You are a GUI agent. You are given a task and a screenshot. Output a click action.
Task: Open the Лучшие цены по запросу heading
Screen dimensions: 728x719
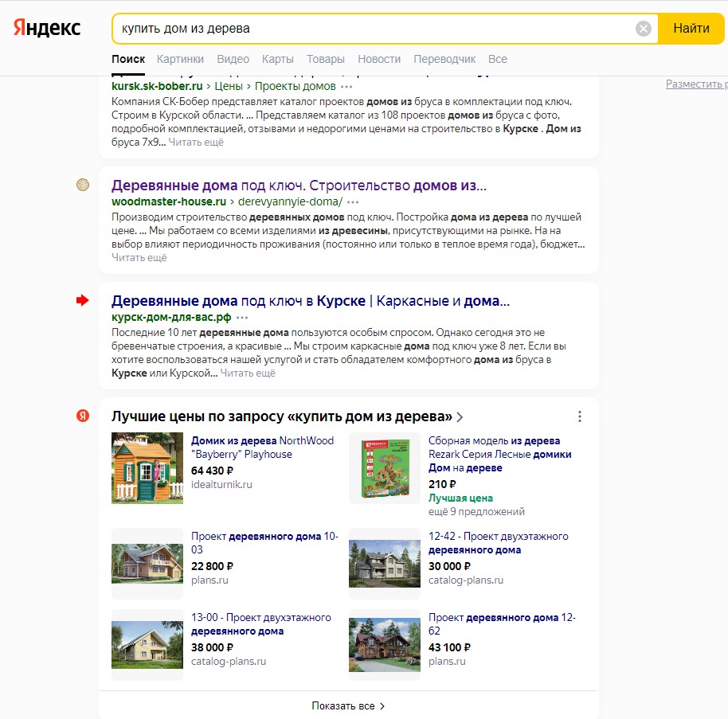[x=282, y=416]
